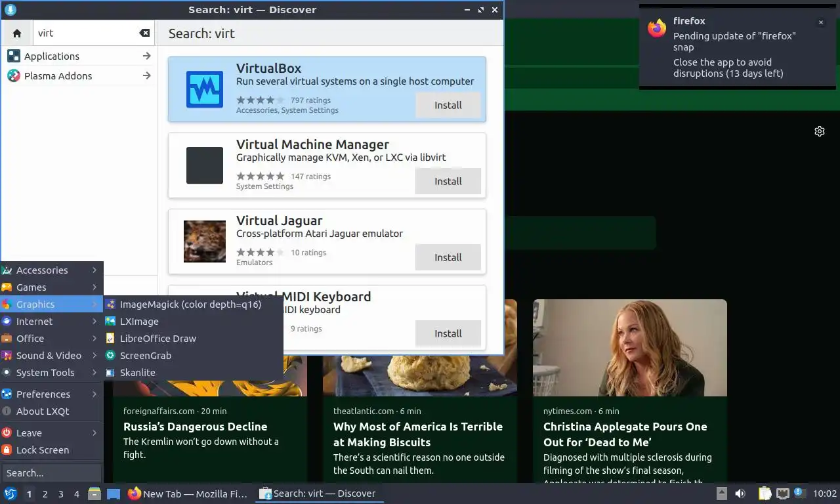Viewport: 840px width, 504px height.
Task: Expand the Sound & Video submenu arrow
Action: click(94, 356)
